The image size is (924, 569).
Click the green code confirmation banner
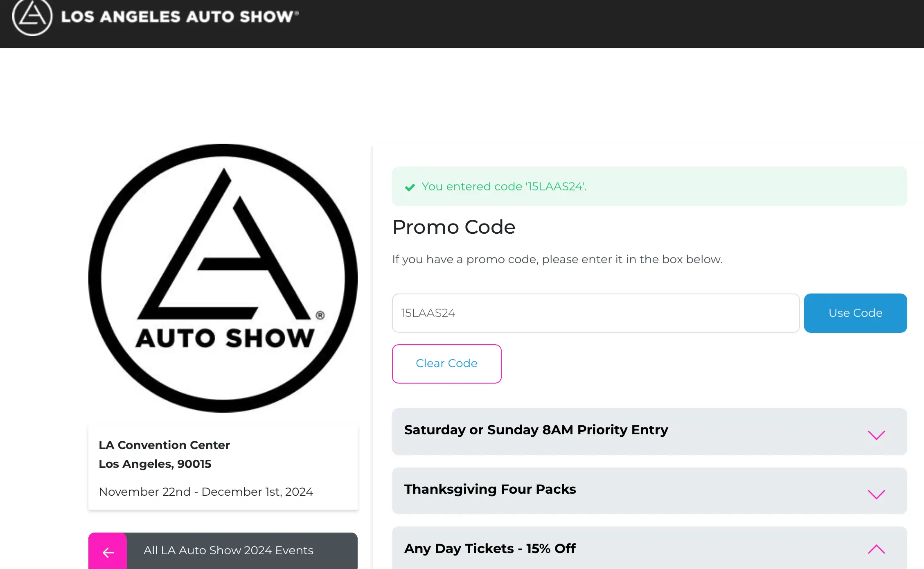[x=649, y=186]
